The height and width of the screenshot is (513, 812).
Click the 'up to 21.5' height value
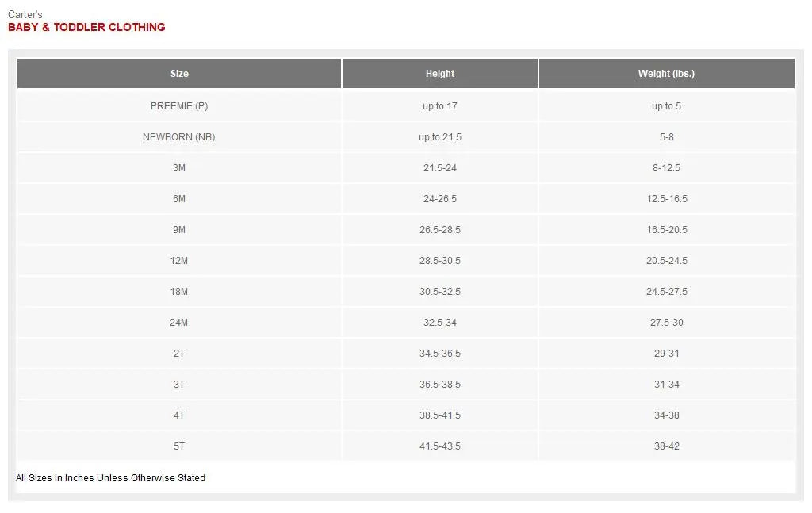pyautogui.click(x=440, y=137)
